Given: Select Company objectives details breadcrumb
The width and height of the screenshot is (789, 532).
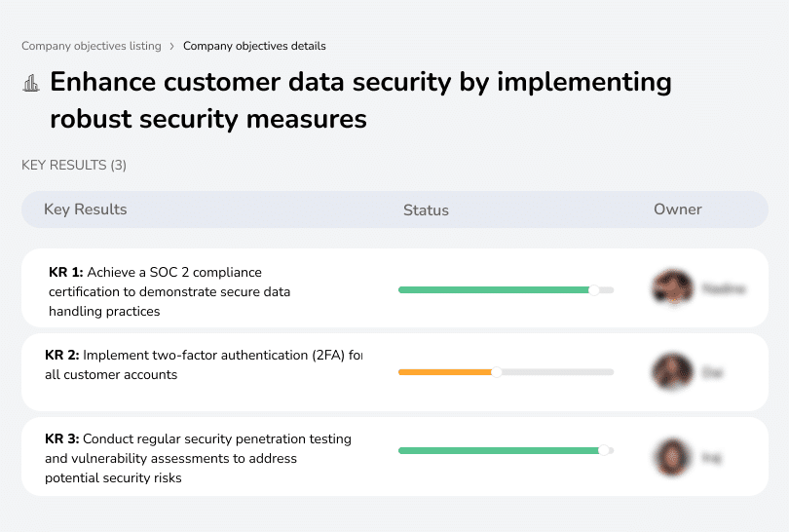Looking at the screenshot, I should (x=254, y=46).
